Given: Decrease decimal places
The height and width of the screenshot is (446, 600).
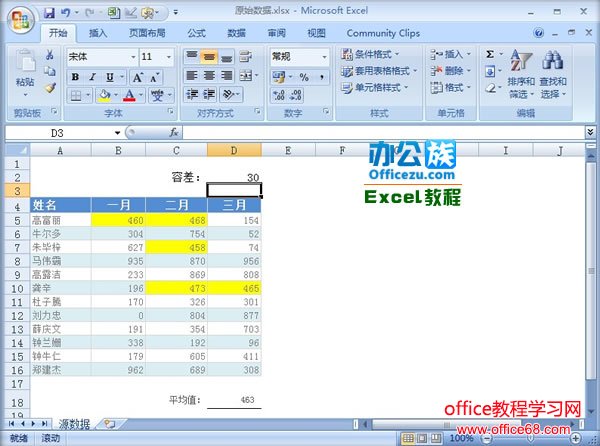Looking at the screenshot, I should point(296,95).
